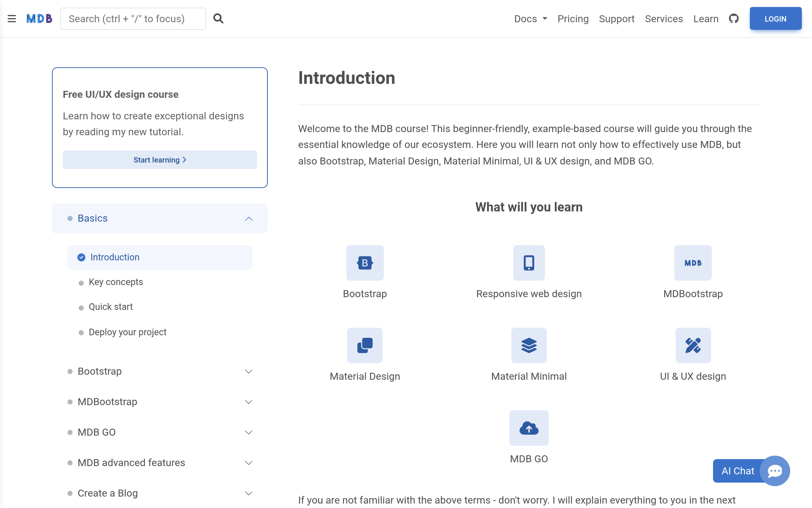Click the MDBootstrap label under its icon

693,294
